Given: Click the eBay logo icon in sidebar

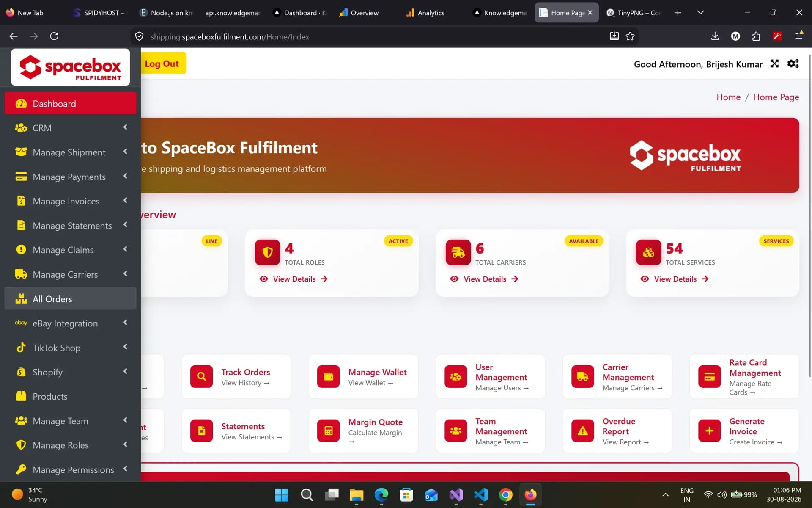Looking at the screenshot, I should (x=21, y=323).
